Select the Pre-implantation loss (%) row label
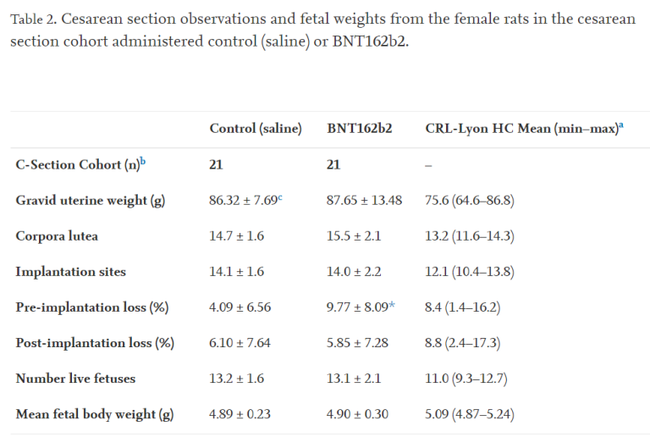 click(92, 308)
